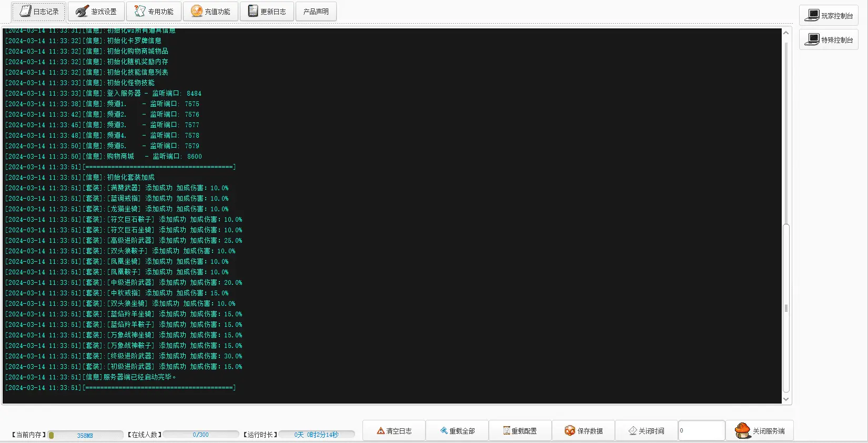Click the 清空日志 warning icon button
Image resolution: width=868 pixels, height=443 pixels.
point(394,430)
